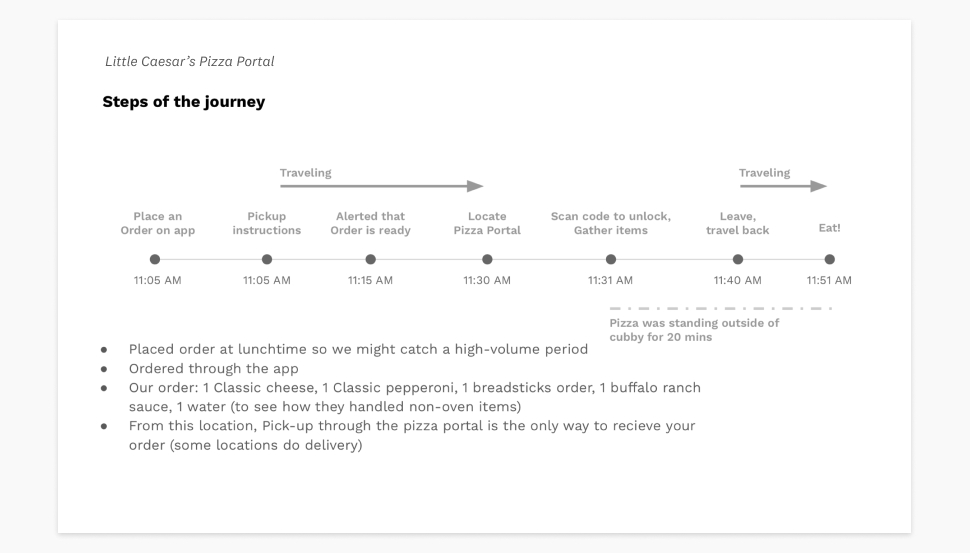Select the "Little Caesar's Pizza Portal" title text

189,62
